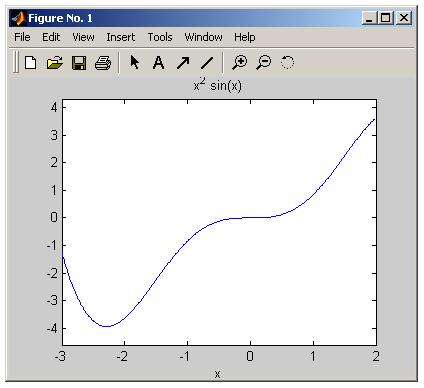The image size is (424, 388).
Task: Open a file with the folder icon
Action: [x=55, y=62]
